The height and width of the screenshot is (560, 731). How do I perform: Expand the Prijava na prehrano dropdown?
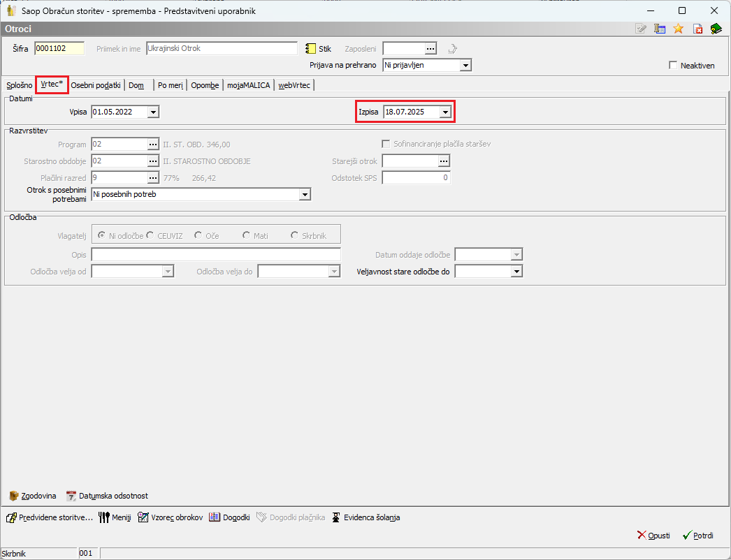click(465, 65)
